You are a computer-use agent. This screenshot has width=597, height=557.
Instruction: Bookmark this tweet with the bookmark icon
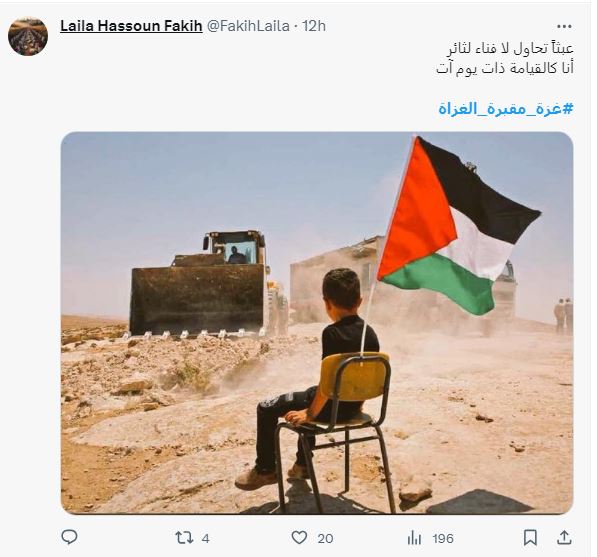(x=530, y=538)
